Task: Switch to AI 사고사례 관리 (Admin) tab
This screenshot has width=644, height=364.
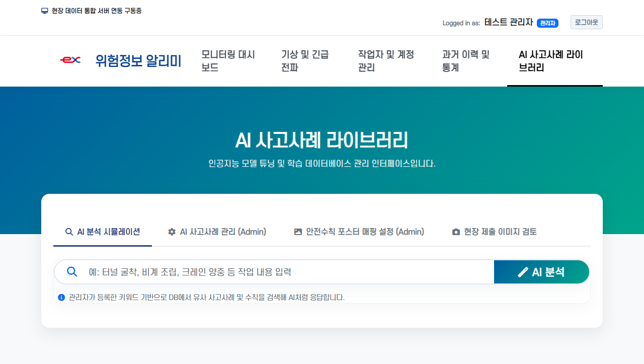Action: click(x=217, y=232)
